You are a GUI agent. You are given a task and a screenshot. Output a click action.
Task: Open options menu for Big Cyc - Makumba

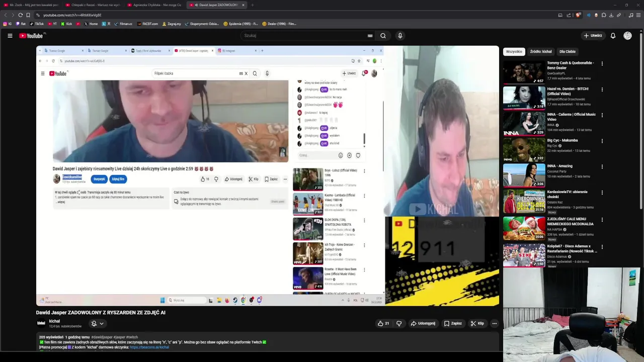tap(602, 141)
